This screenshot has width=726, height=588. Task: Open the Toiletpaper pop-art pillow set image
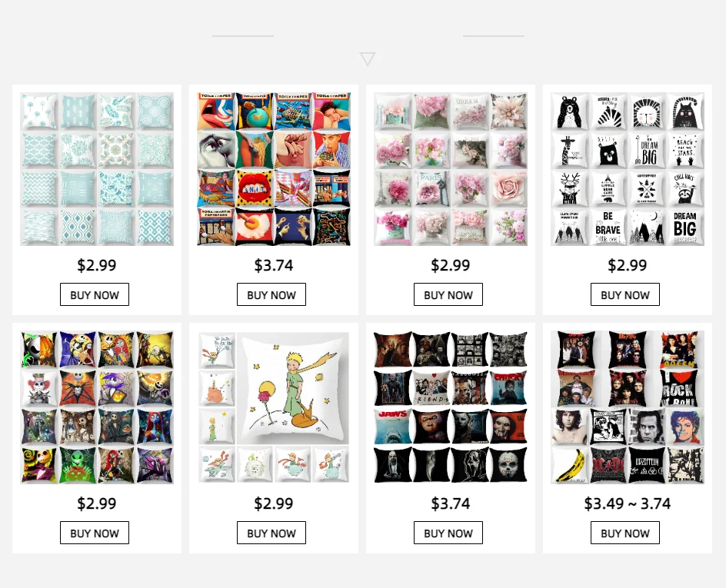coord(274,169)
